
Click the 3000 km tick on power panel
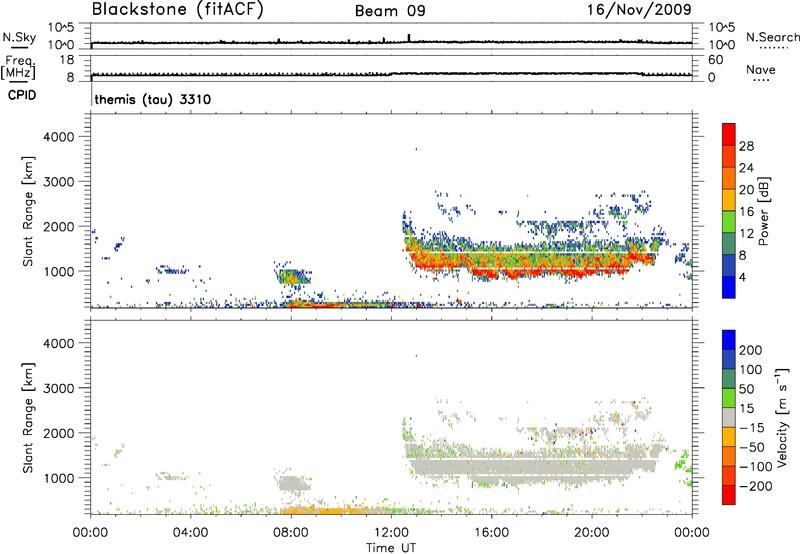click(x=59, y=182)
